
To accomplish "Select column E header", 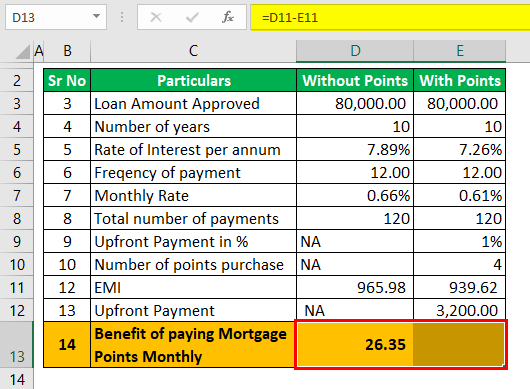I will pyautogui.click(x=460, y=51).
